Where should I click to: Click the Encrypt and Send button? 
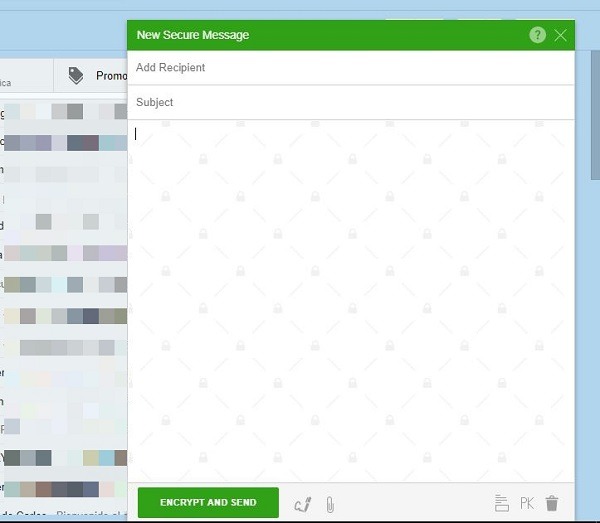(x=208, y=502)
